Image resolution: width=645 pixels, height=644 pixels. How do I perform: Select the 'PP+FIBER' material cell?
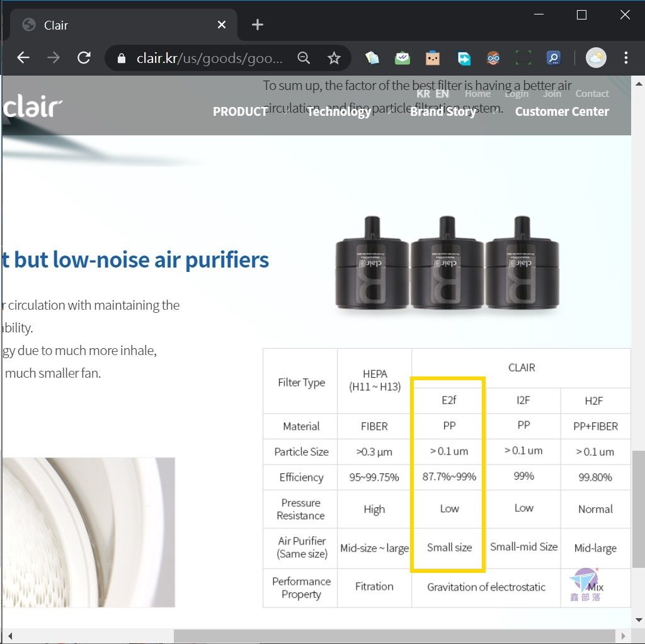click(595, 426)
